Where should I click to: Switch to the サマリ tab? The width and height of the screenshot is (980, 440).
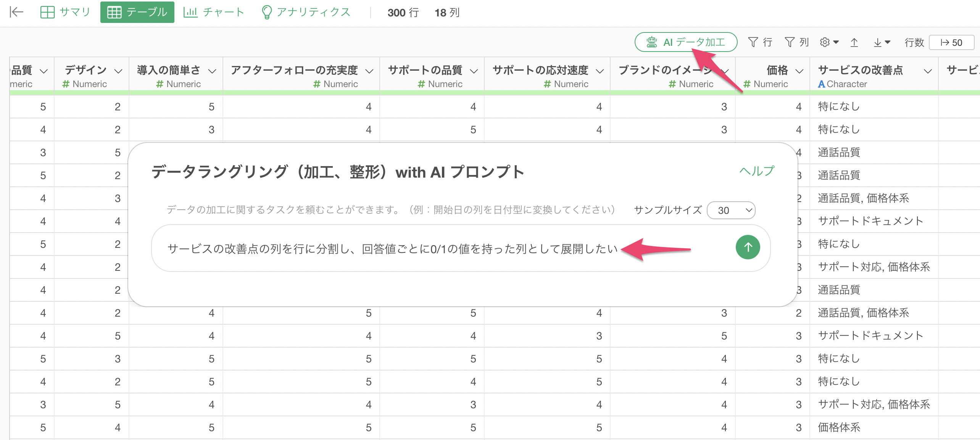[x=65, y=12]
